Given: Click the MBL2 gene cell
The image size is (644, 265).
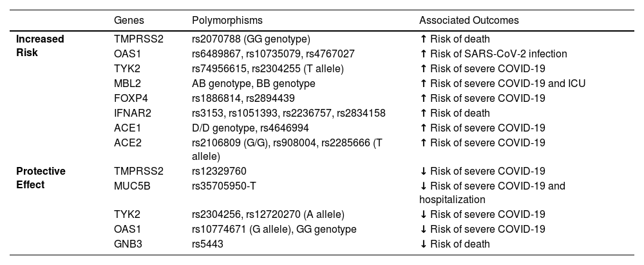Looking at the screenshot, I should [x=127, y=83].
